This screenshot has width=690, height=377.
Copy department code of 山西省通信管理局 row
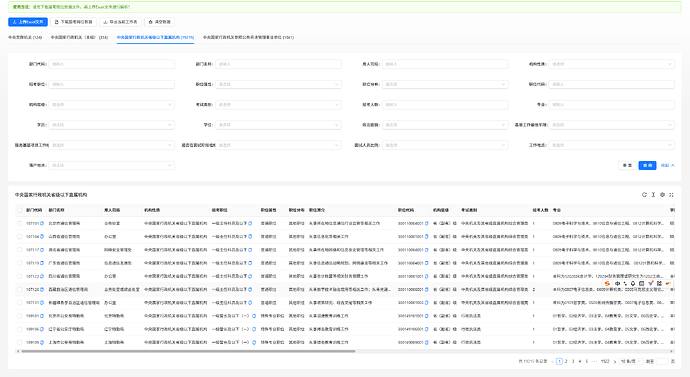[x=42, y=237]
